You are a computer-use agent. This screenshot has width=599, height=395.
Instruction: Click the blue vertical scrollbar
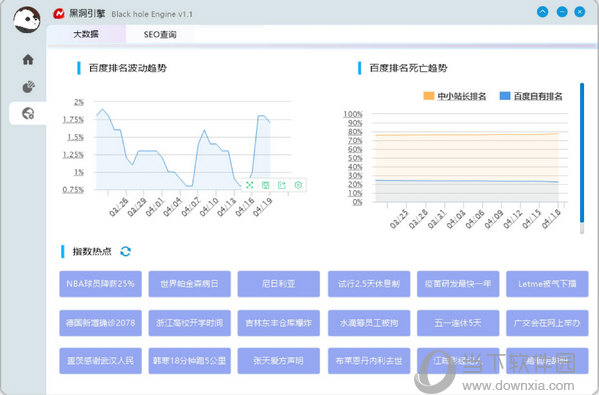[x=582, y=153]
